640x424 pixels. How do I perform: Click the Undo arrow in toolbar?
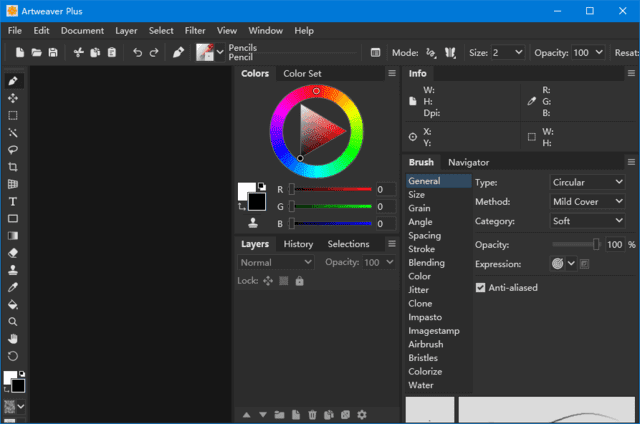pyautogui.click(x=137, y=52)
